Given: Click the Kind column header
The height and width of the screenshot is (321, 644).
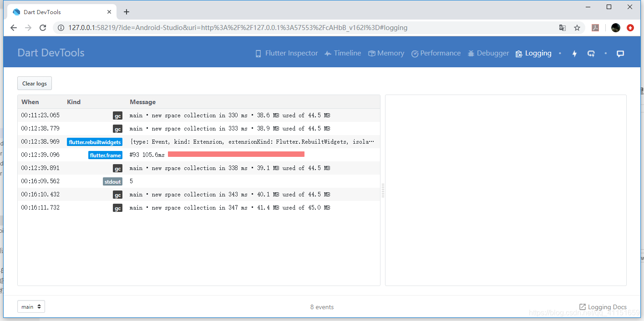Looking at the screenshot, I should 74,102.
